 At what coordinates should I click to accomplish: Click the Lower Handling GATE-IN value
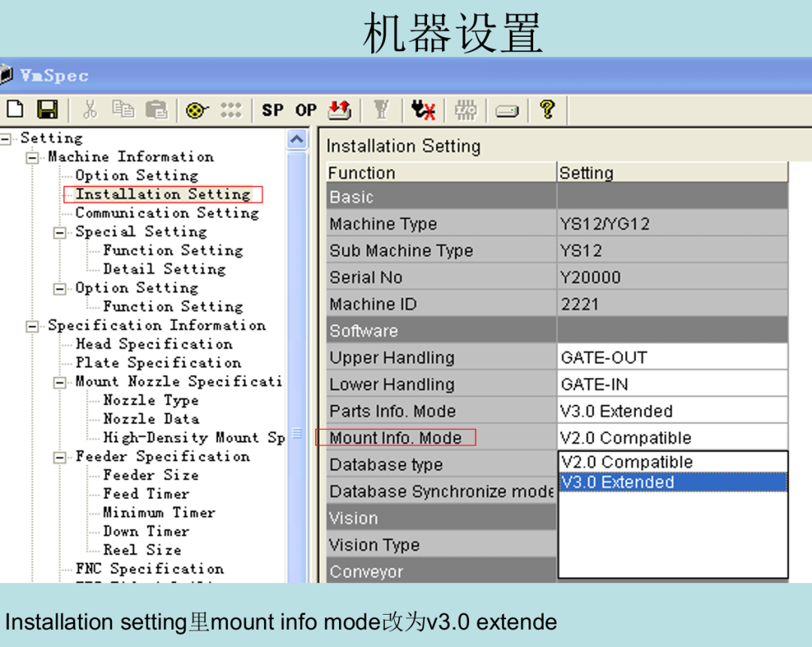pyautogui.click(x=672, y=385)
